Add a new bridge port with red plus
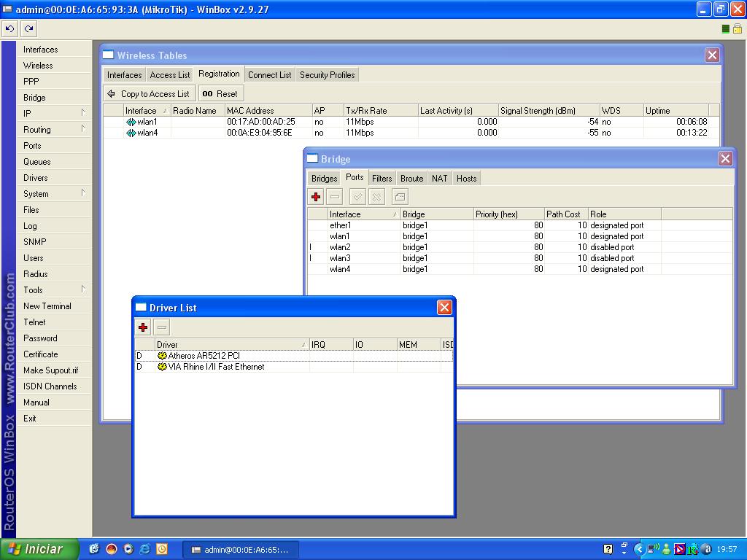 pos(316,197)
